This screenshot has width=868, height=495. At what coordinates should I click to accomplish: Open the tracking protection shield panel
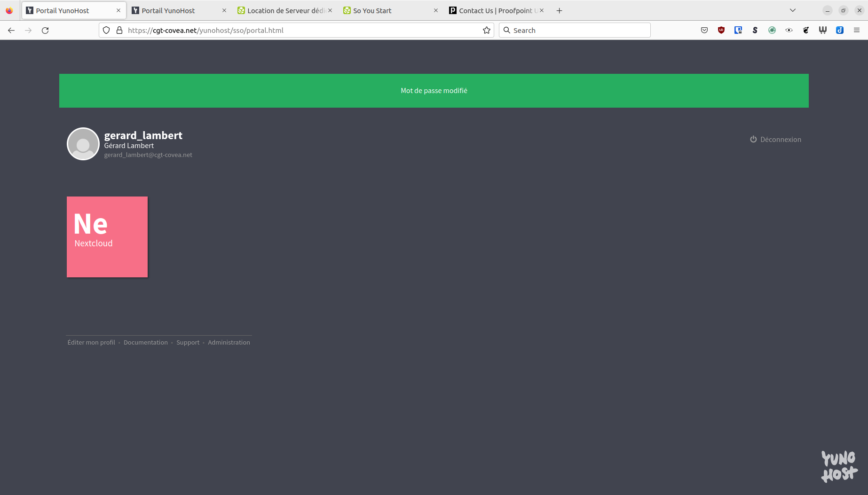coord(106,30)
